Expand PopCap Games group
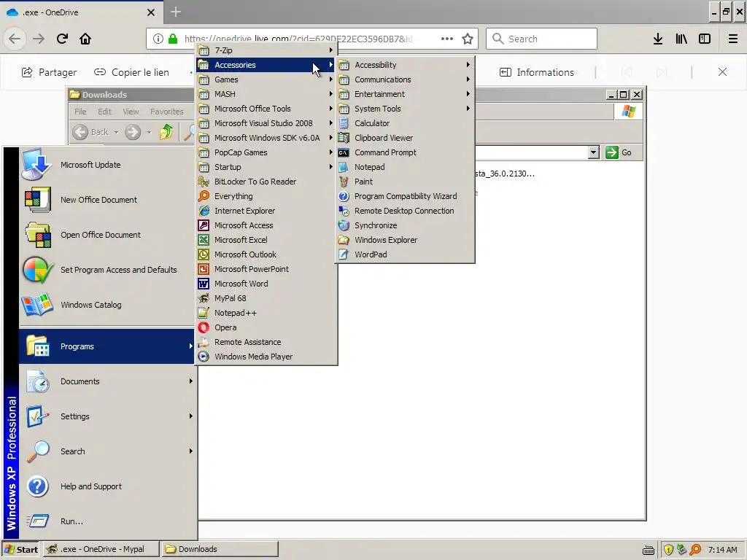Image resolution: width=747 pixels, height=560 pixels. [x=266, y=152]
